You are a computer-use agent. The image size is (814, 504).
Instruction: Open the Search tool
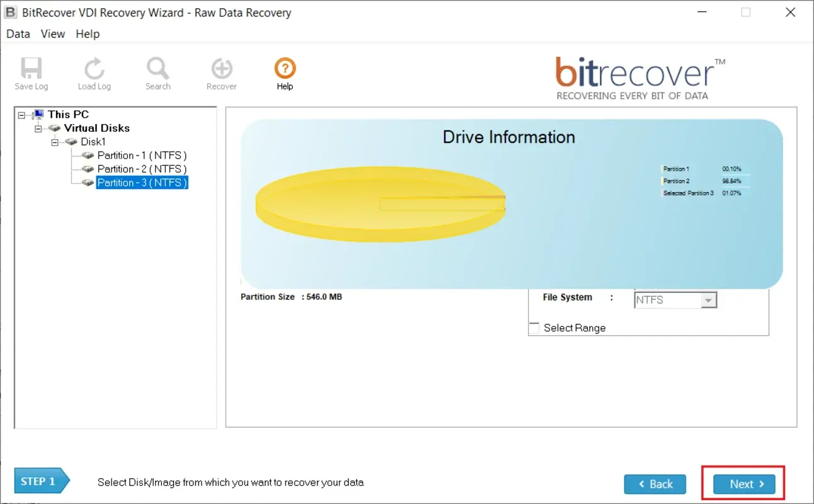(x=158, y=71)
